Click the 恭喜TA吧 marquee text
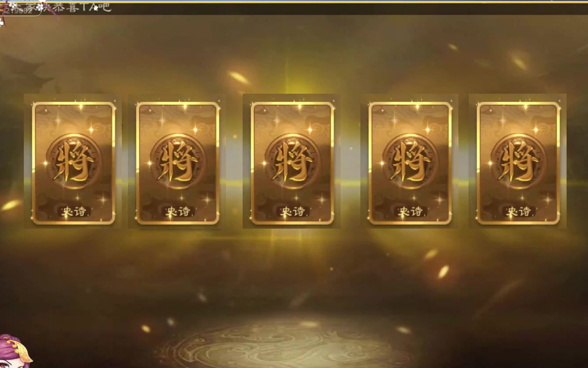The height and width of the screenshot is (368, 588). coord(82,7)
